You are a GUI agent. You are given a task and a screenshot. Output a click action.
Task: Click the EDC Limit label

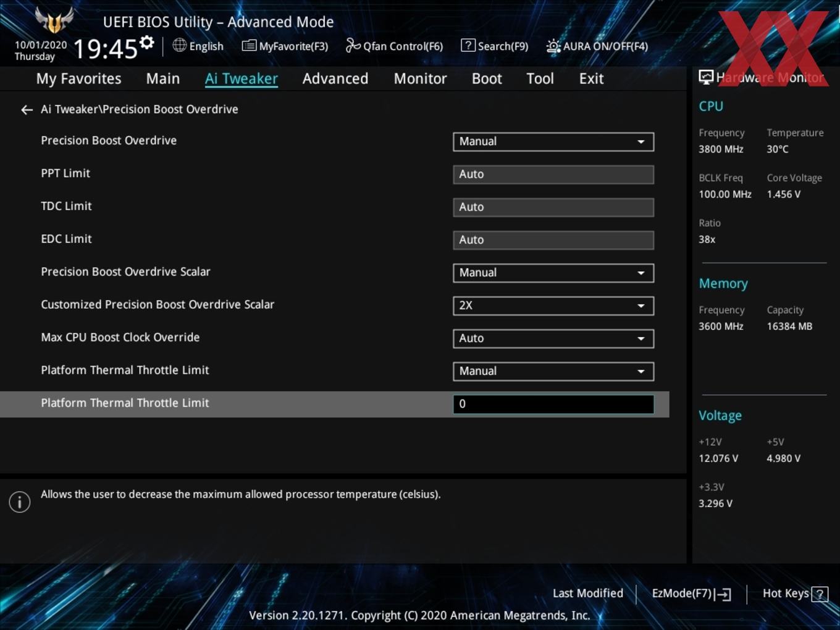66,239
